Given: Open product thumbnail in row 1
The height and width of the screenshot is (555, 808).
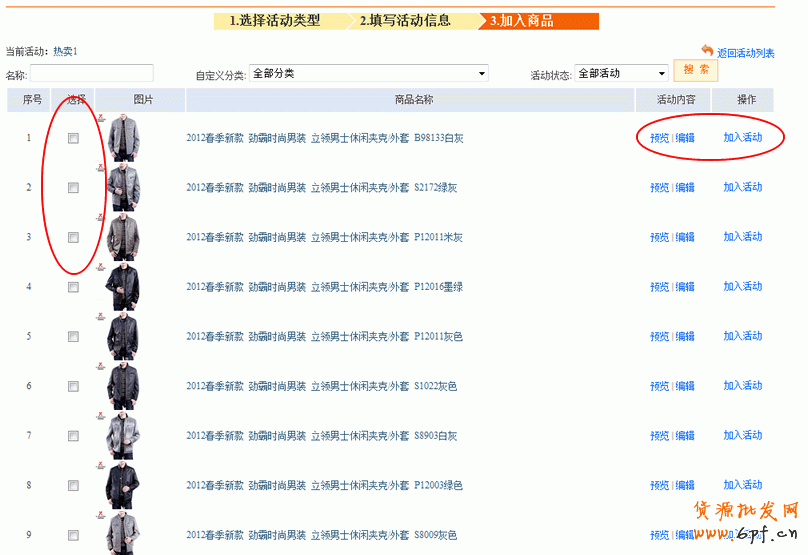Looking at the screenshot, I should pyautogui.click(x=123, y=138).
